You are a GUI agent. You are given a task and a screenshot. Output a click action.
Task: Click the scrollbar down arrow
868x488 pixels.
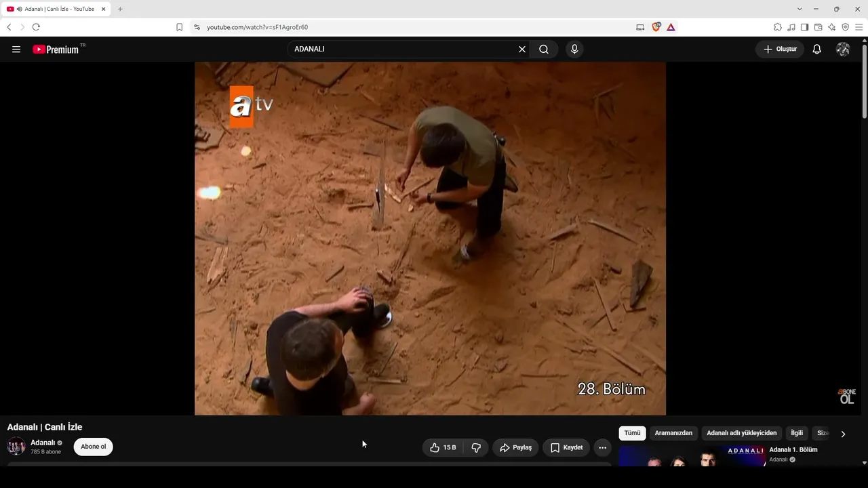click(865, 464)
